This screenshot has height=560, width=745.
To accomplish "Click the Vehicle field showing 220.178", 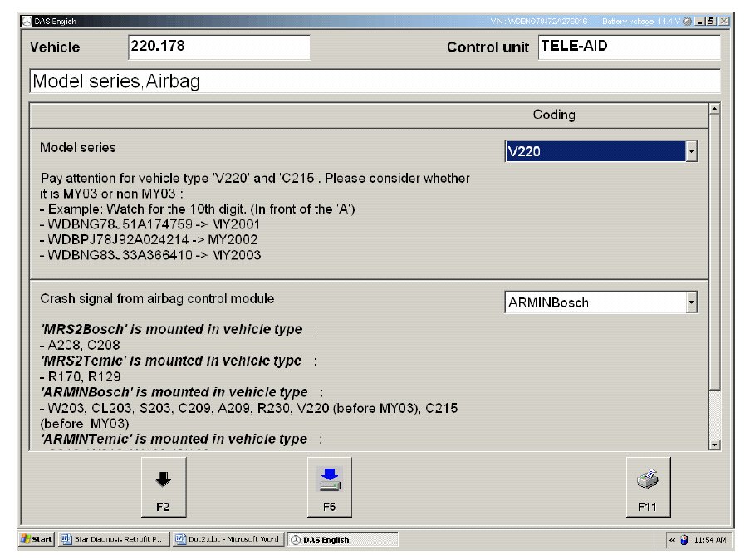I will (x=219, y=47).
